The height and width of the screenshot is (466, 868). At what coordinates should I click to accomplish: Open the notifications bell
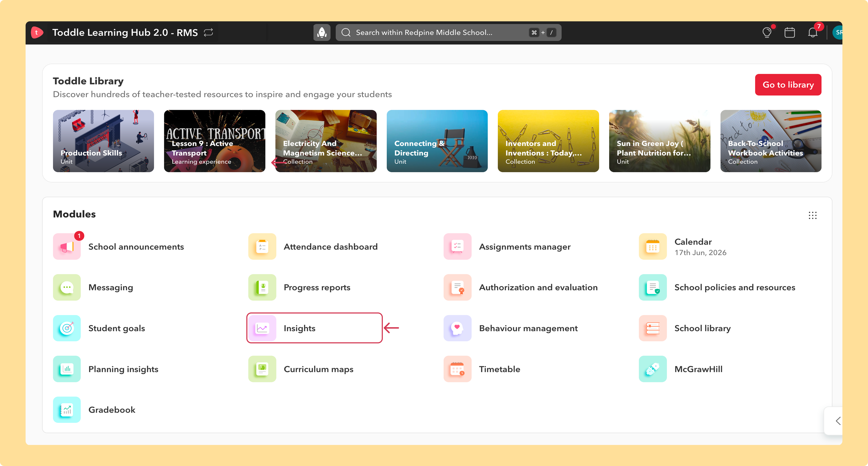coord(812,33)
